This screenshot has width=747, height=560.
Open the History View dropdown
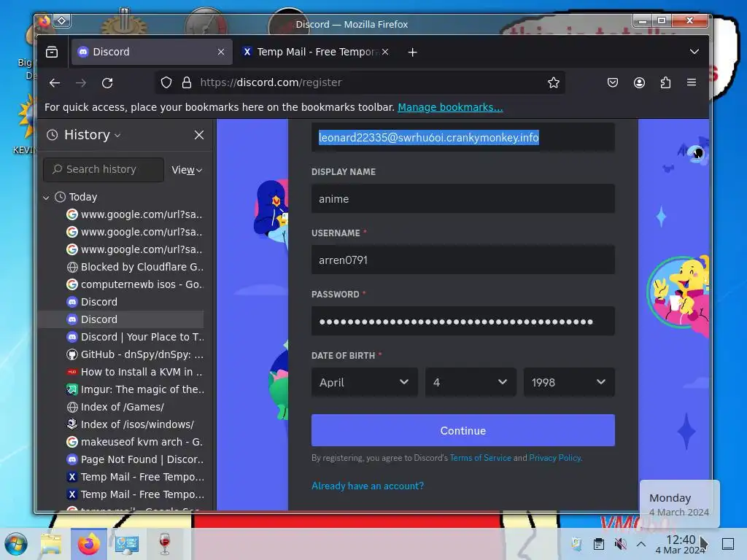pyautogui.click(x=187, y=169)
